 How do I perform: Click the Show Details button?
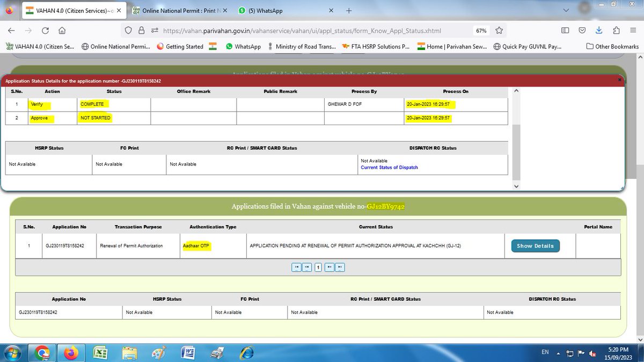click(535, 246)
